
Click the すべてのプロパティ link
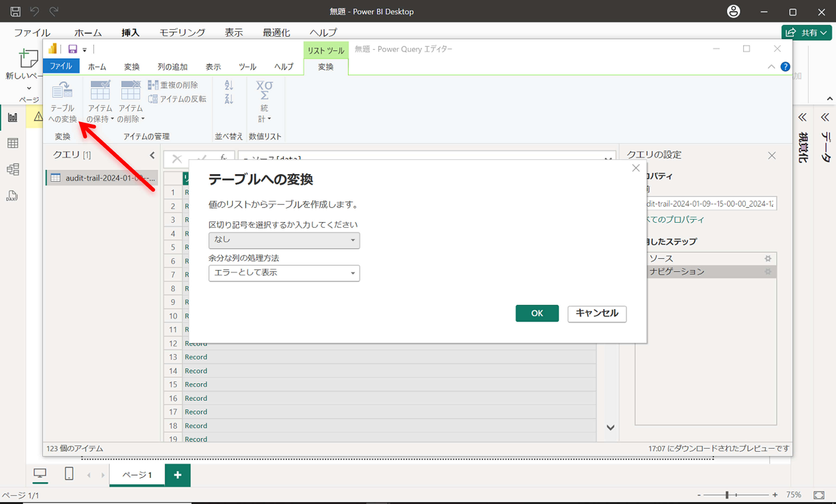(x=675, y=219)
